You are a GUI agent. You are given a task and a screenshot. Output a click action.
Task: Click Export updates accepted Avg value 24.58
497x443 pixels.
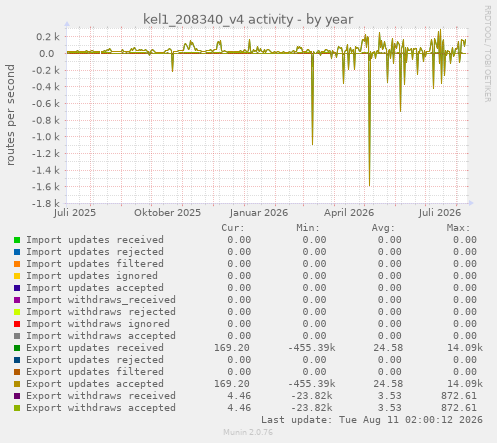click(x=388, y=384)
